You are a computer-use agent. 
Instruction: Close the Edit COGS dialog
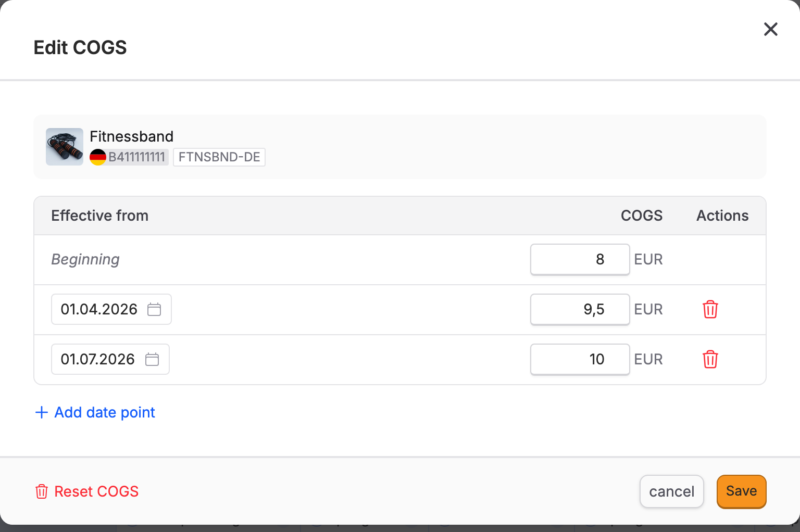coord(771,29)
